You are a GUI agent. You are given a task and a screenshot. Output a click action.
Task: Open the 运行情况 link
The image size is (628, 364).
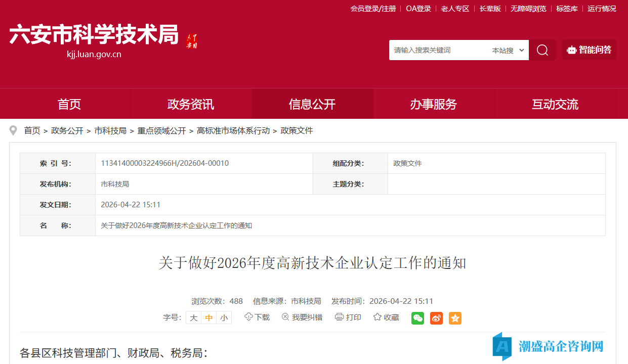602,9
